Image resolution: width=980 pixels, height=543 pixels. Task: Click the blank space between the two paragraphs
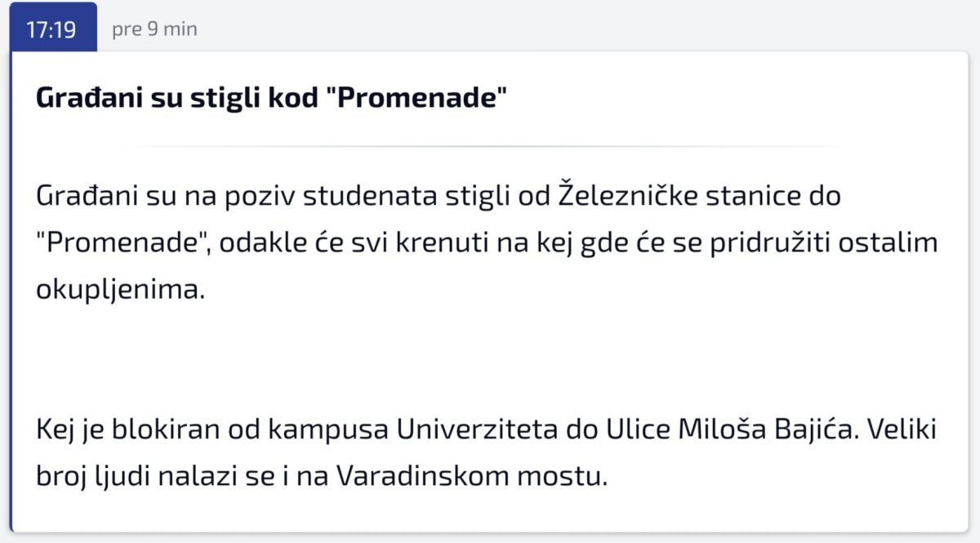[x=490, y=359]
